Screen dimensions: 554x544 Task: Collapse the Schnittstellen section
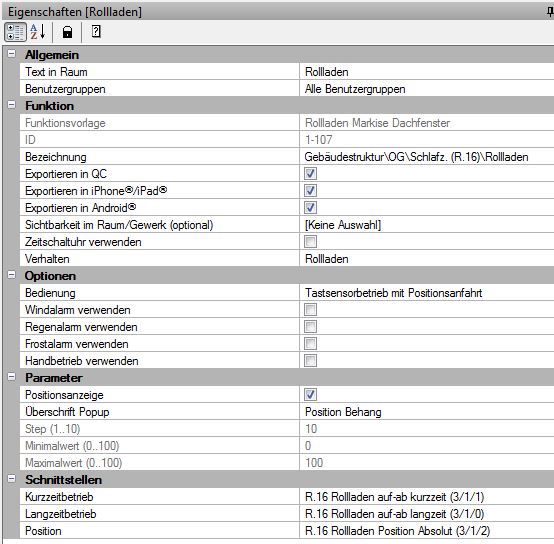[x=12, y=479]
